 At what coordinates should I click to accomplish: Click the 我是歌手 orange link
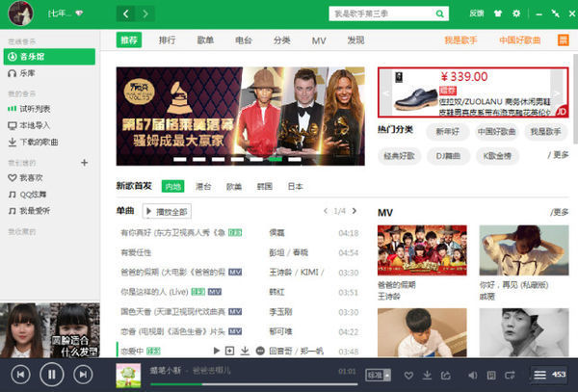pos(460,40)
